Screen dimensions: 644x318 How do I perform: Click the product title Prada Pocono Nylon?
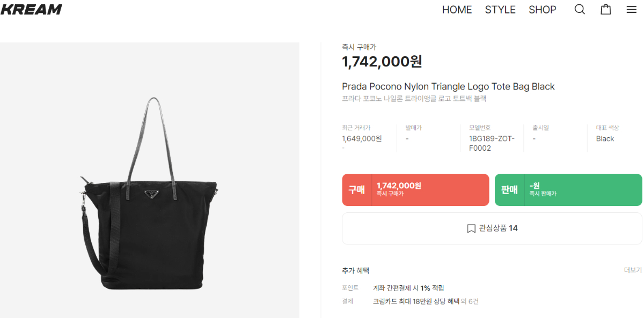(448, 86)
